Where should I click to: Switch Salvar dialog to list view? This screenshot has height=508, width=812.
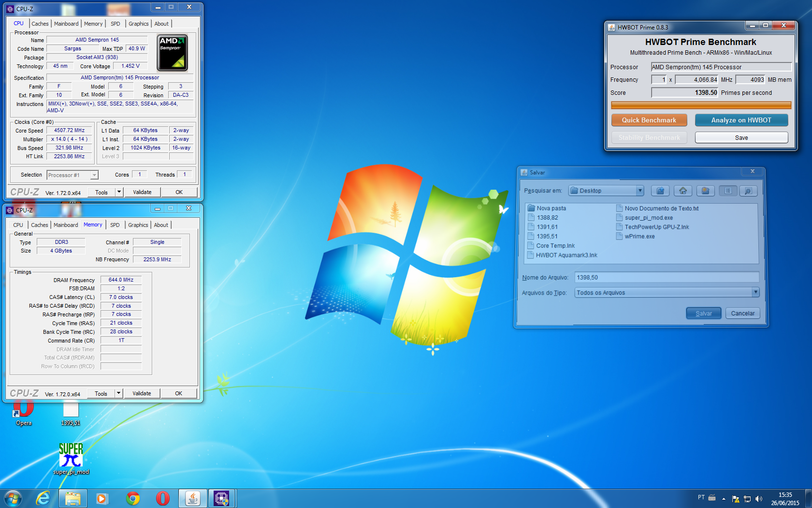(x=728, y=191)
